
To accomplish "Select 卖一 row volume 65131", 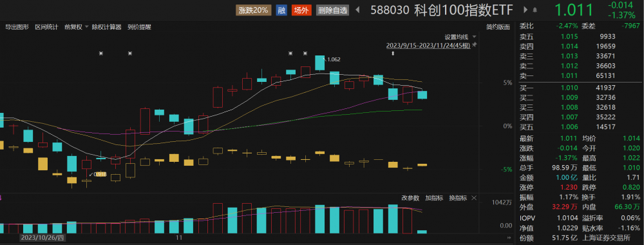I will 605,75.
